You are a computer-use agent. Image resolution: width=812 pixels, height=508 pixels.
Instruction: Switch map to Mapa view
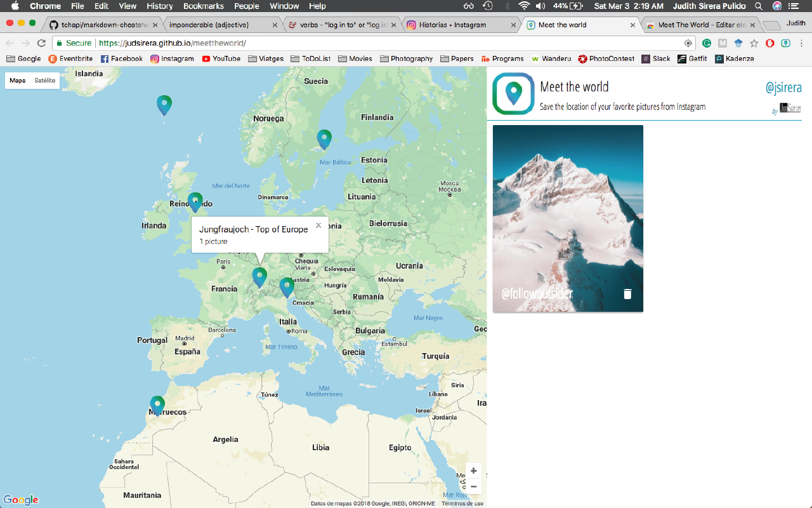tap(18, 81)
